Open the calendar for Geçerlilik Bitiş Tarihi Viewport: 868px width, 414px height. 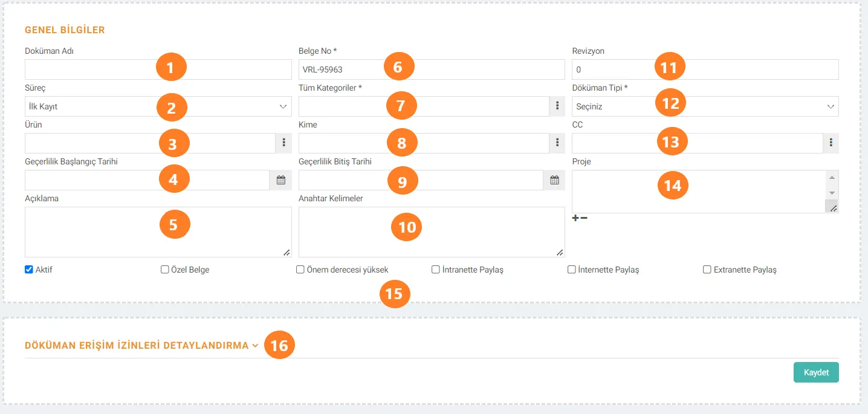coord(554,180)
